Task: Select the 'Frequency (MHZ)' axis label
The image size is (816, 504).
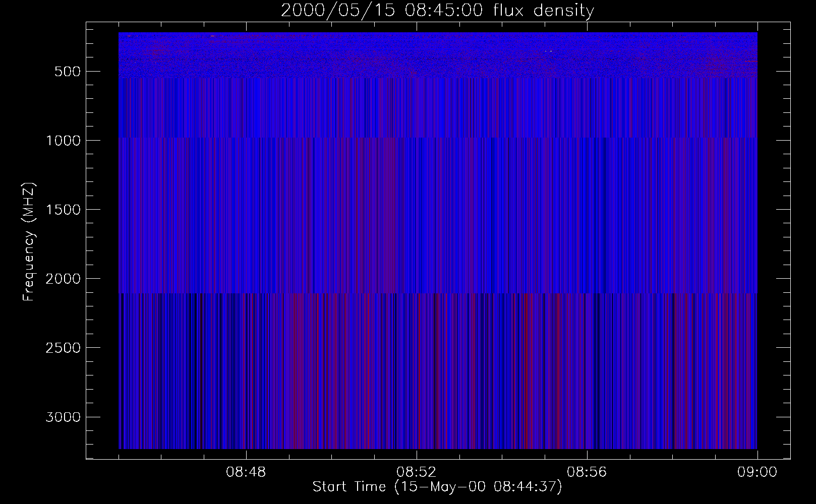Action: pyautogui.click(x=29, y=242)
